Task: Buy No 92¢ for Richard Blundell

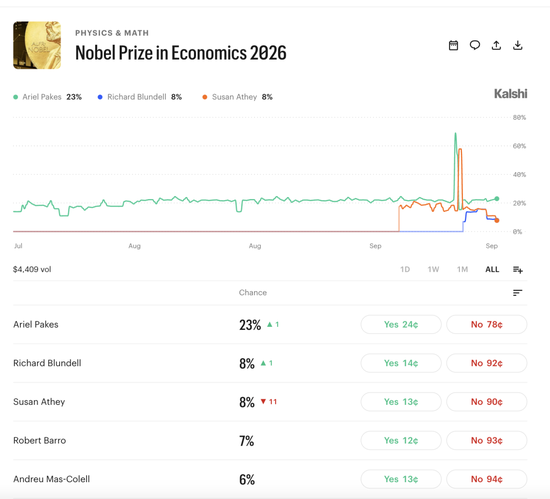Action: coord(487,363)
